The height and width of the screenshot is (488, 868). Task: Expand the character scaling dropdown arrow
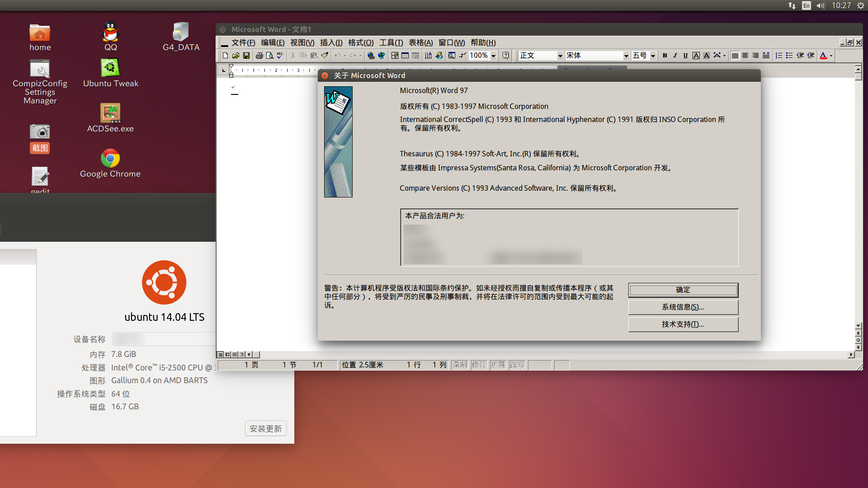coord(724,56)
